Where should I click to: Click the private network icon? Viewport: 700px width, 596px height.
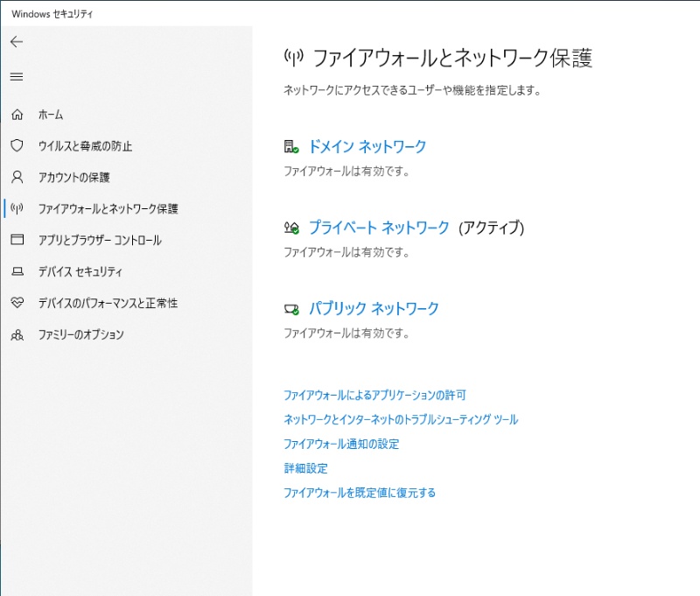click(291, 228)
